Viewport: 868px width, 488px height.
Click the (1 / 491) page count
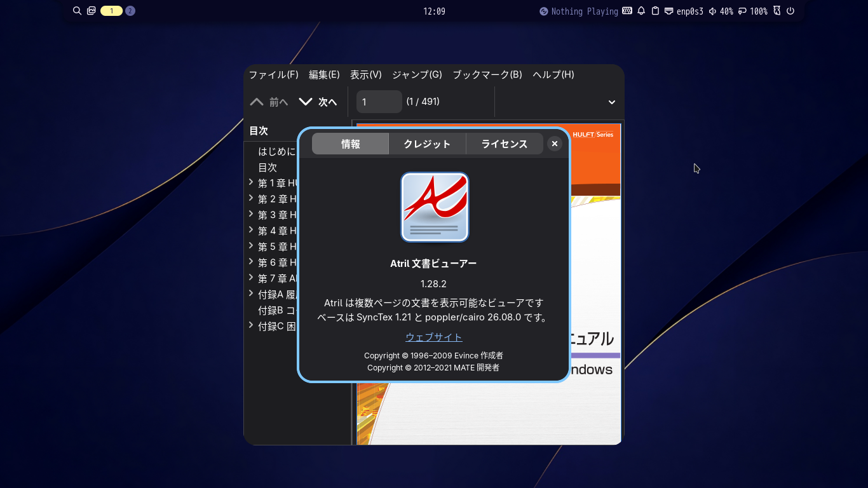423,102
